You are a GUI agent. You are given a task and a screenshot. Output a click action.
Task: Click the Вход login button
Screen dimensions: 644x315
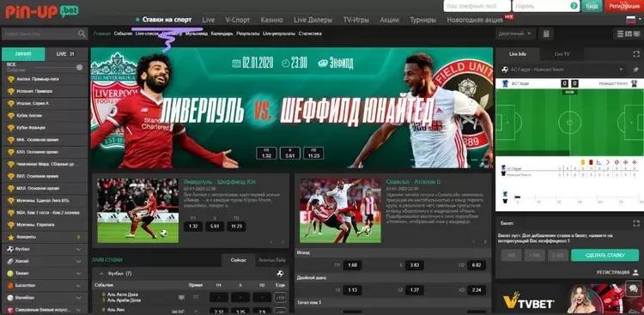[592, 6]
